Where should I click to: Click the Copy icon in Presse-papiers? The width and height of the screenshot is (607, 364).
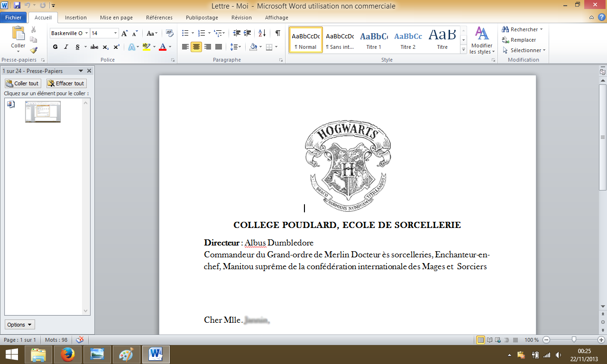(34, 41)
